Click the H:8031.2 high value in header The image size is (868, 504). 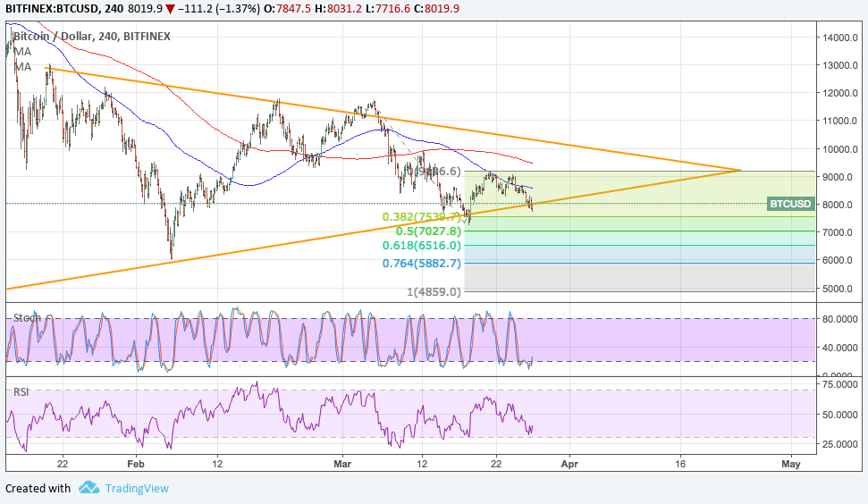[340, 8]
